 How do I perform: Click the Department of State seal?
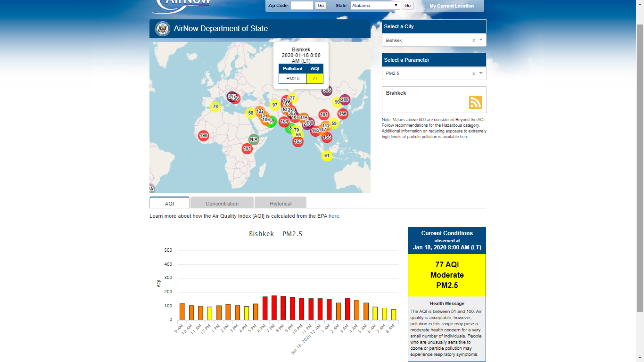162,29
